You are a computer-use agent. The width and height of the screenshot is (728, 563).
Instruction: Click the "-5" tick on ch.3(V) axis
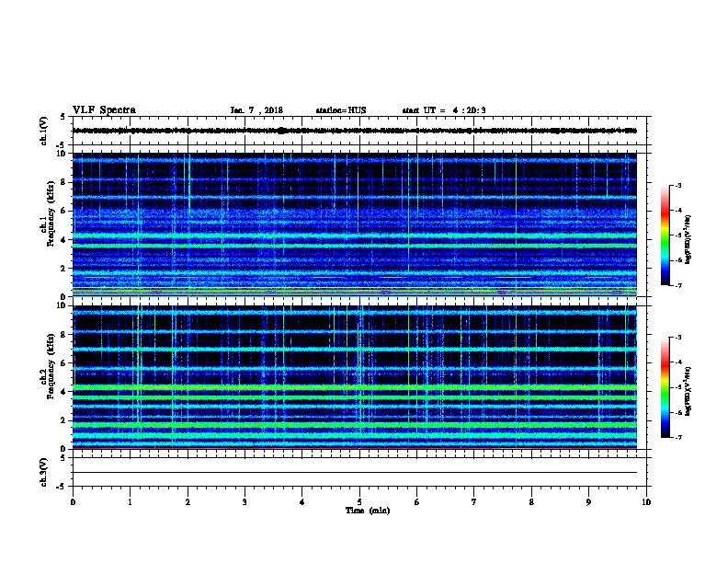pos(62,487)
